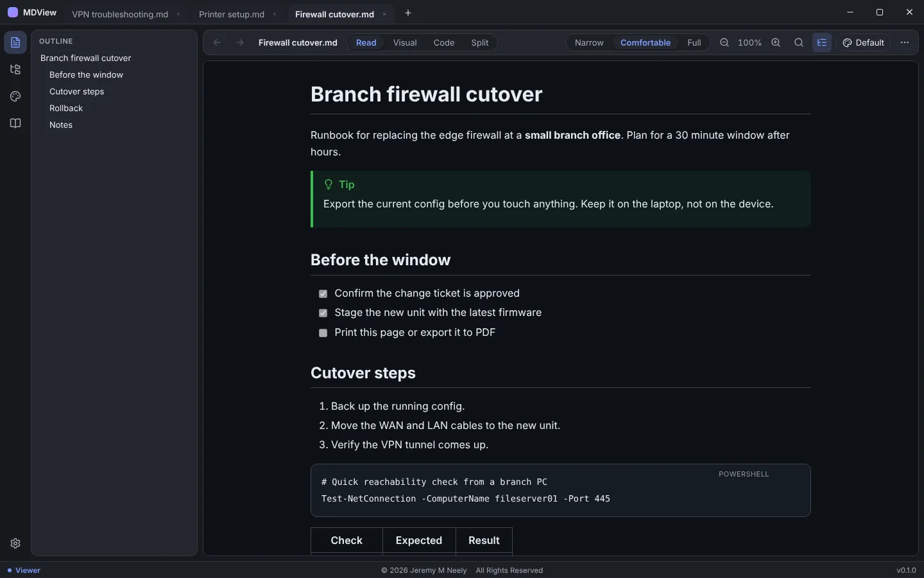
Task: Uncheck Stage the new unit with latest firmware
Action: [323, 313]
